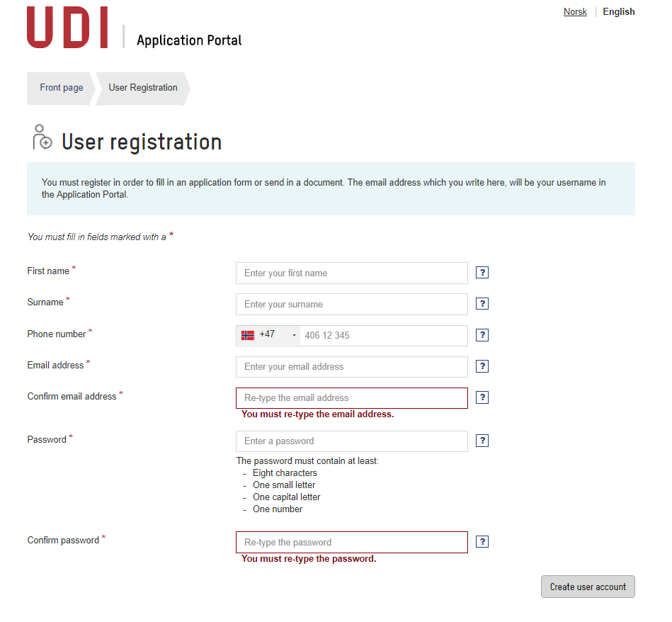Viewport: 672px width, 622px height.
Task: Click help icon next to Confirm password
Action: coord(482,542)
